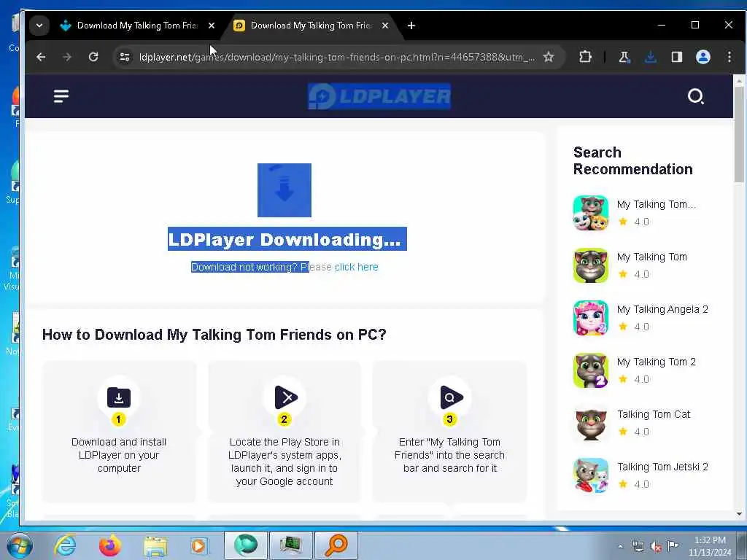Open Talking Tom Jetski 2 app icon
747x560 pixels.
(x=591, y=475)
